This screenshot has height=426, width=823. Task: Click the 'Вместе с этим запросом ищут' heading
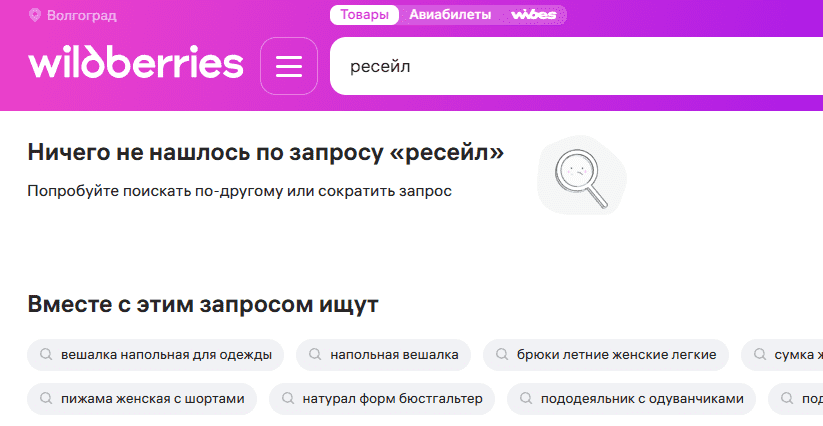pos(203,304)
